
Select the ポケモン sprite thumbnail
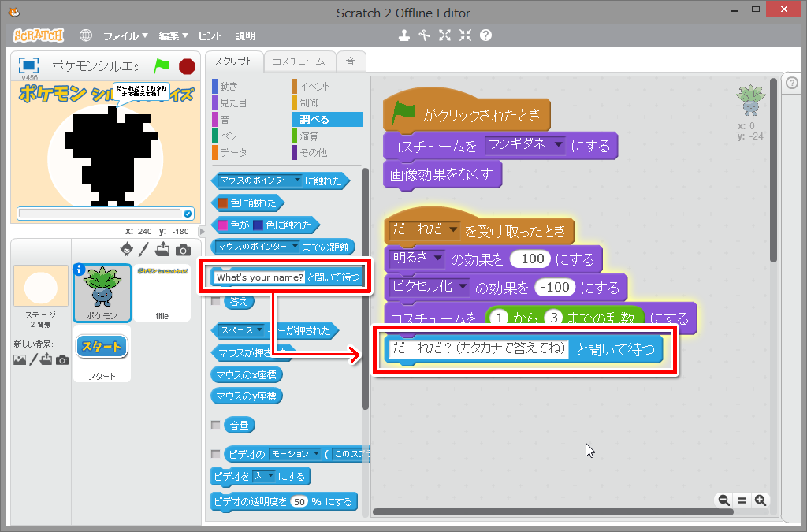click(x=102, y=292)
